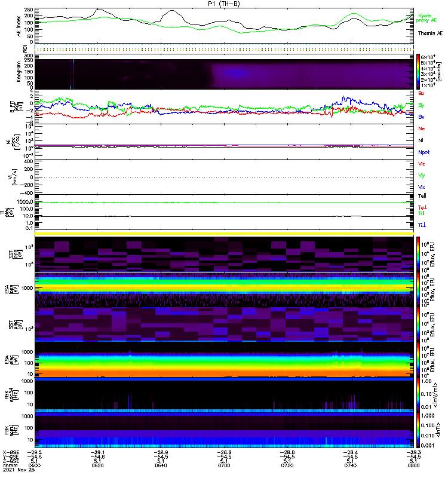Select the Themis AE legend label
The image size is (448, 478).
pyautogui.click(x=430, y=33)
